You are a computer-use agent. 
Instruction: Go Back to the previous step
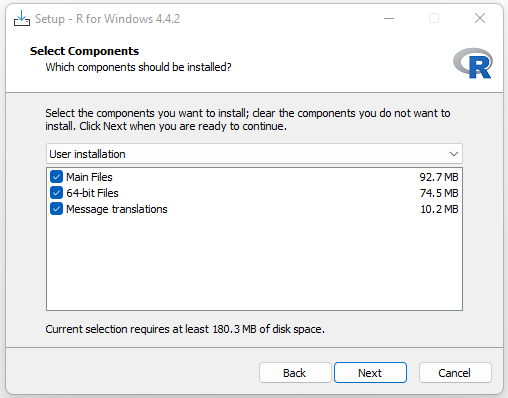tap(295, 373)
